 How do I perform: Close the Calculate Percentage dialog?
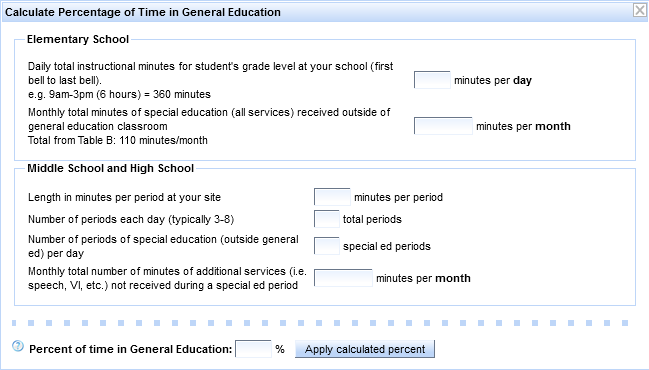[x=639, y=10]
